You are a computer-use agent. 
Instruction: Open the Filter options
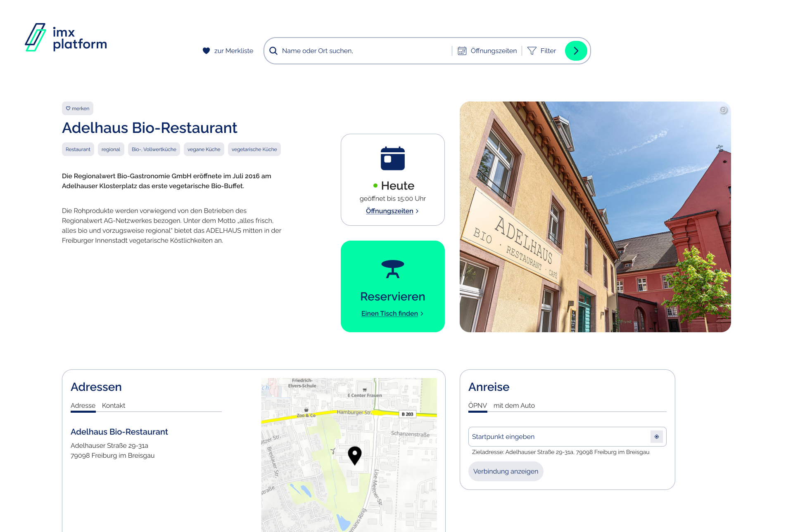(542, 51)
